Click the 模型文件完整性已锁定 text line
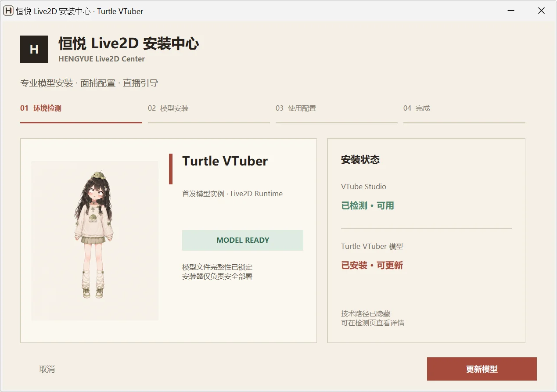557x392 pixels. click(217, 267)
